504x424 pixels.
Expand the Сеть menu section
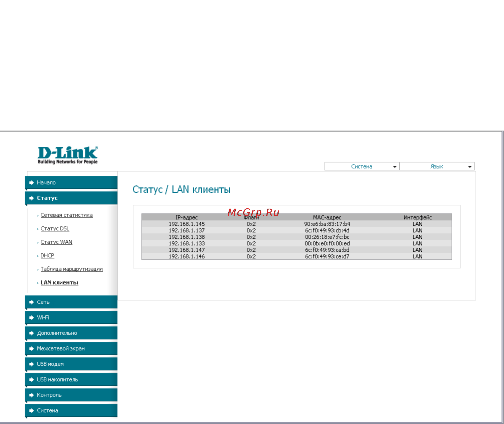pos(71,302)
